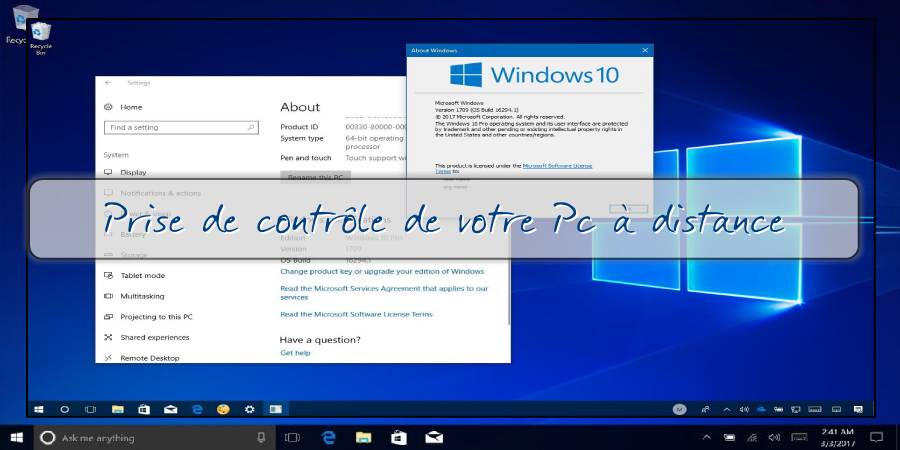Go back using Settings window back arrow
This screenshot has height=450, width=900.
108,83
